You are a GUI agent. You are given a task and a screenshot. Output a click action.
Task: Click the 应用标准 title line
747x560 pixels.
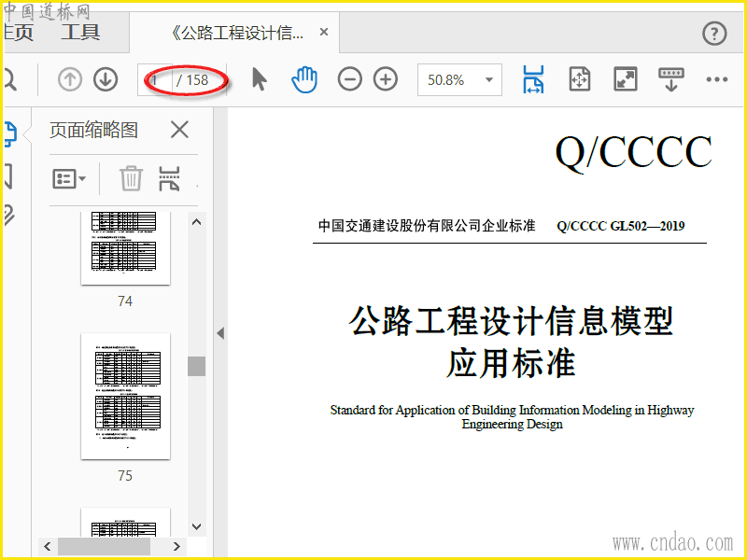pyautogui.click(x=511, y=363)
